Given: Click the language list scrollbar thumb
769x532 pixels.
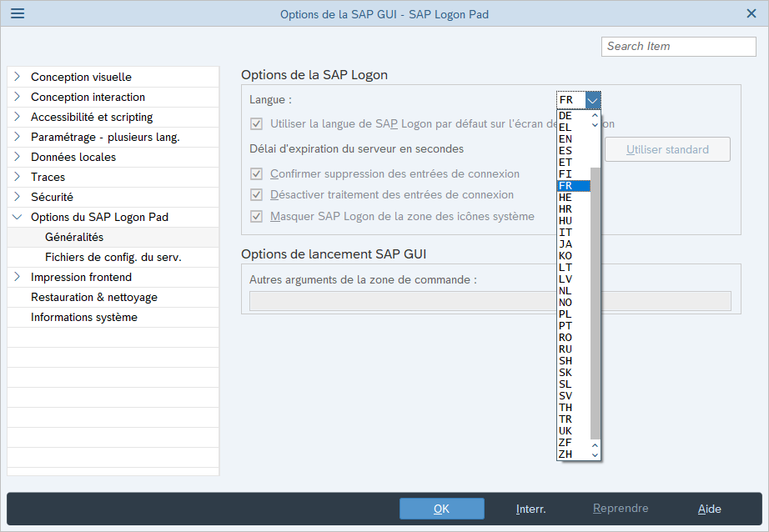Looking at the screenshot, I should click(x=595, y=303).
